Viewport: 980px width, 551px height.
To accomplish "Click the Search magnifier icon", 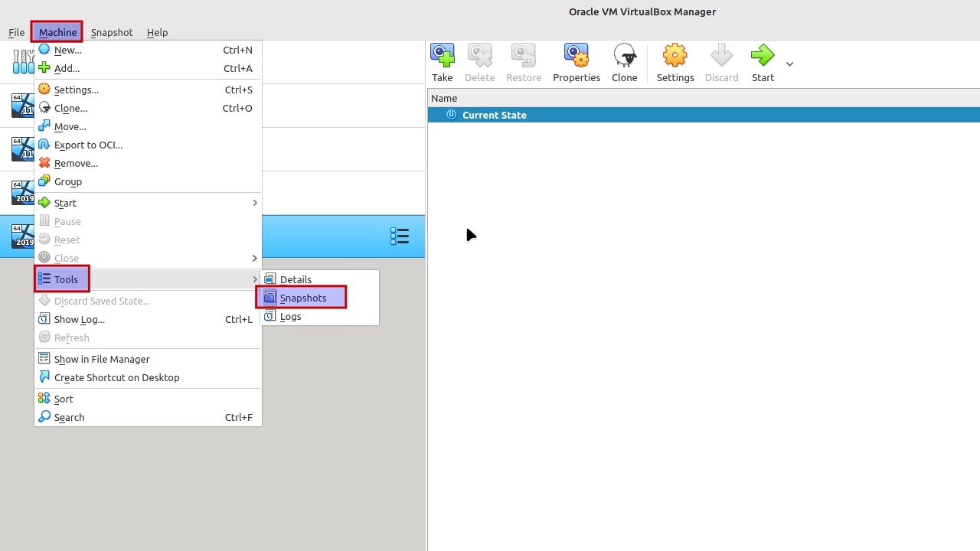I will [x=44, y=417].
